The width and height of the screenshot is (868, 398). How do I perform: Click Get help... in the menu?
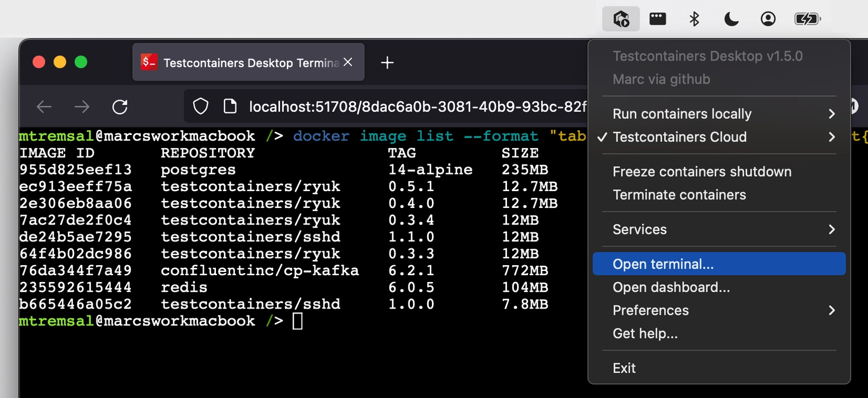[645, 333]
